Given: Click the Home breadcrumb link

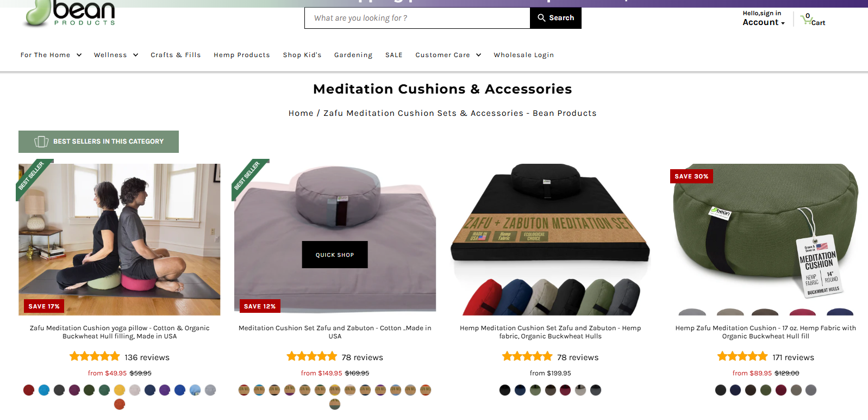Looking at the screenshot, I should 301,113.
